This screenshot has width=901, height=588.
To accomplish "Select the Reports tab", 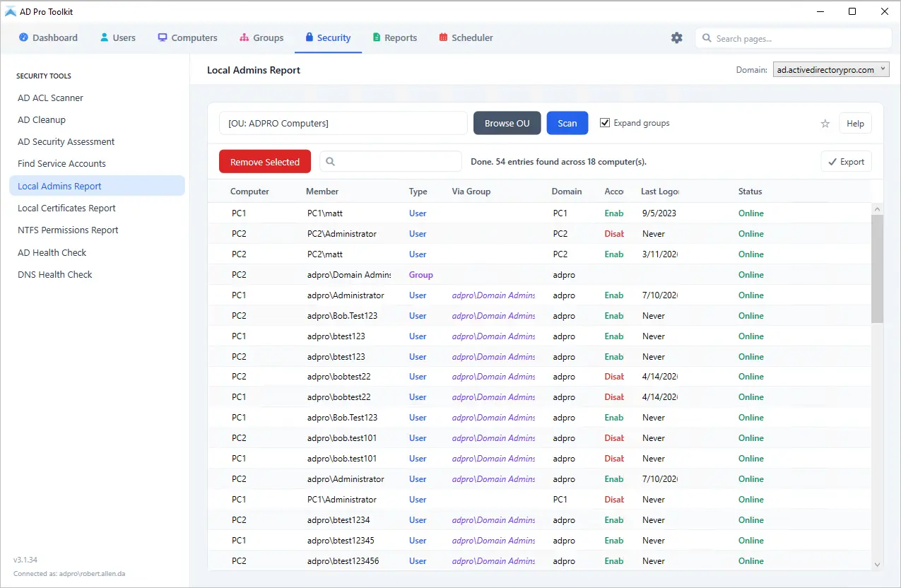I will pyautogui.click(x=394, y=37).
